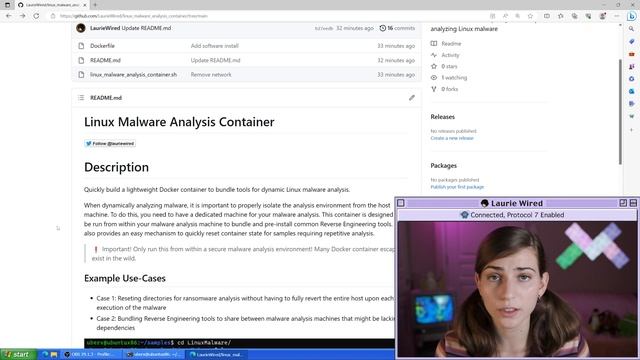Reload the GitHub page

(36, 16)
